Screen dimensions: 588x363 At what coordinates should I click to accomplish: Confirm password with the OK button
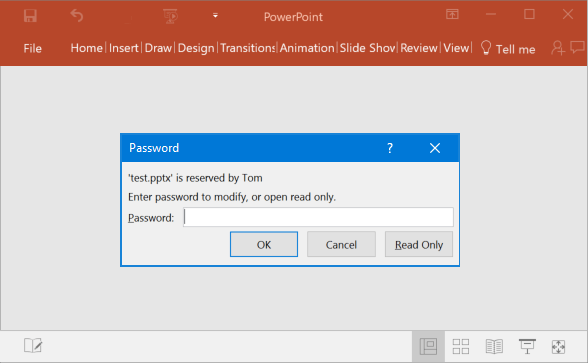(x=264, y=244)
